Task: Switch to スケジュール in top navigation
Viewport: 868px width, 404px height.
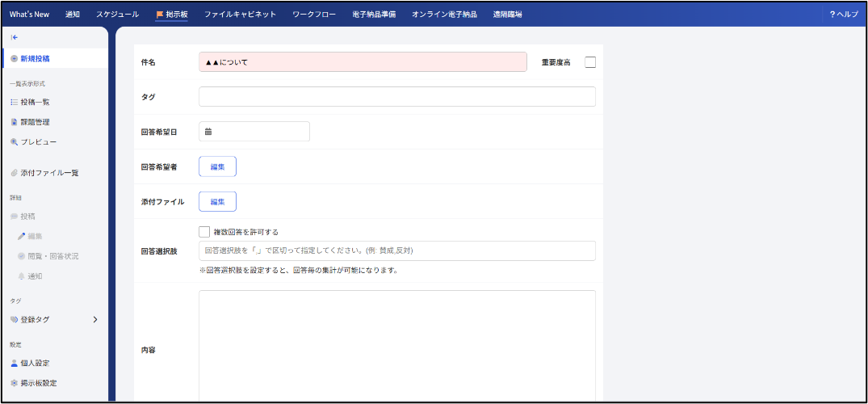Action: (x=117, y=15)
